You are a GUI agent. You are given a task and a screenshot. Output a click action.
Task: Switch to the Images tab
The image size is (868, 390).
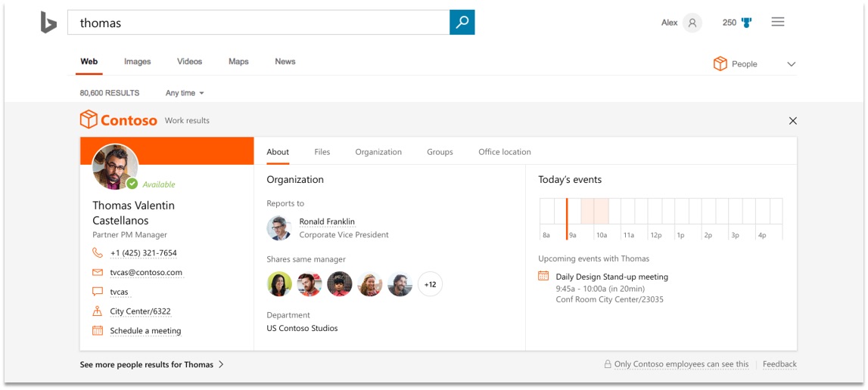coord(137,62)
